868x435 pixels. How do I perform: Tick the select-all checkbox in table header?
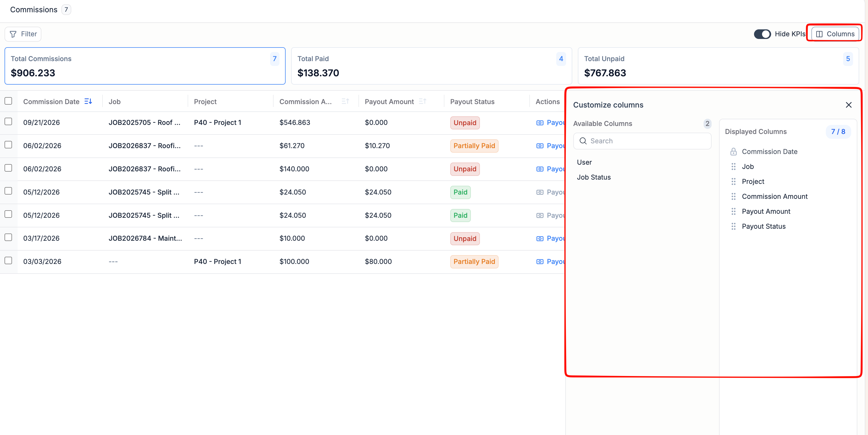click(x=9, y=101)
